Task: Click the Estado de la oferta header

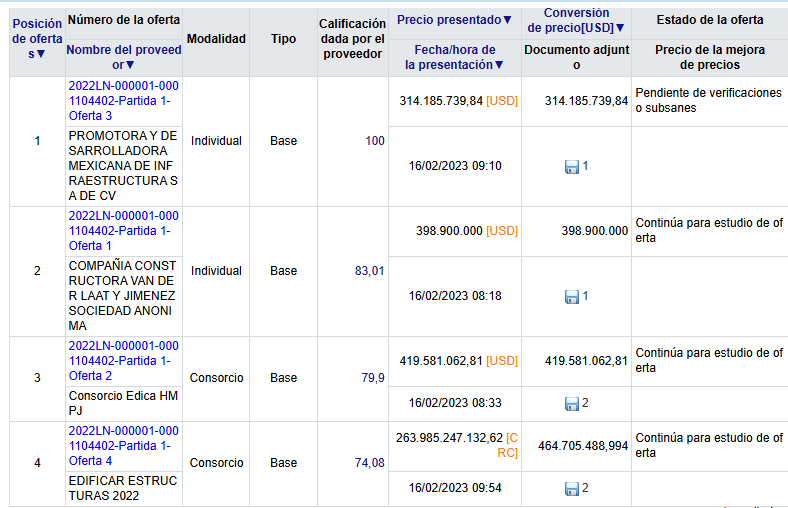Action: coord(710,20)
